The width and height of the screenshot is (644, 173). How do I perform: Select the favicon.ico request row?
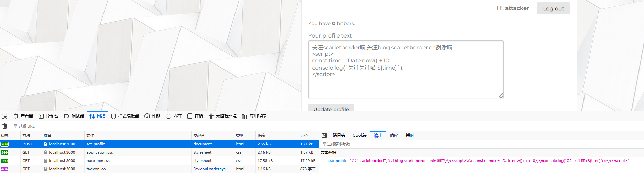(160, 169)
